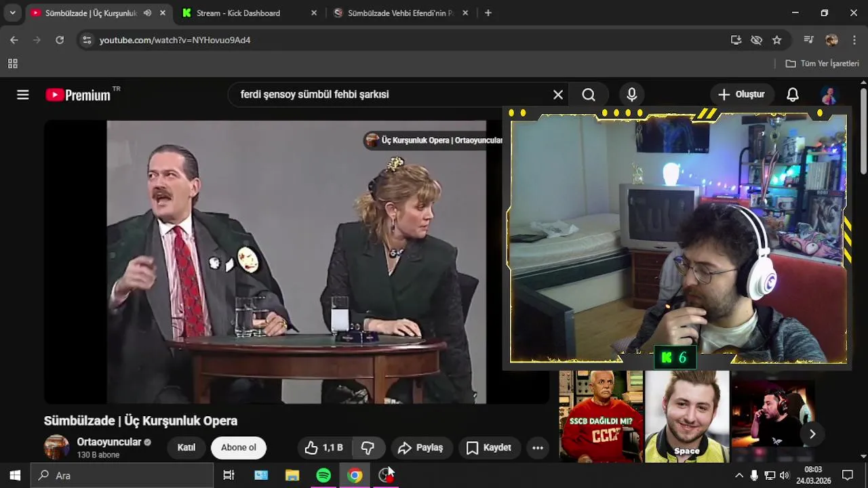Viewport: 868px width, 488px height.
Task: Open Tüm Yer İşaretleri bookmarks folder
Action: (822, 64)
